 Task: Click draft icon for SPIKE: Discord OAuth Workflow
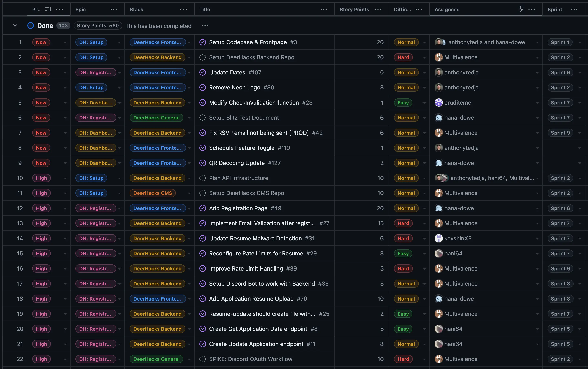[x=203, y=359]
